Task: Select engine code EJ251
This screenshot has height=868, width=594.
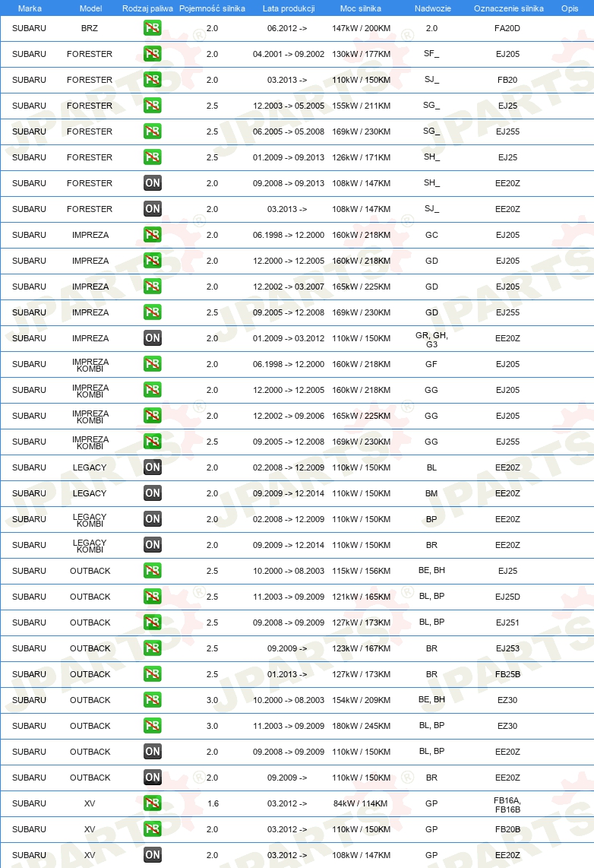Action: point(507,622)
